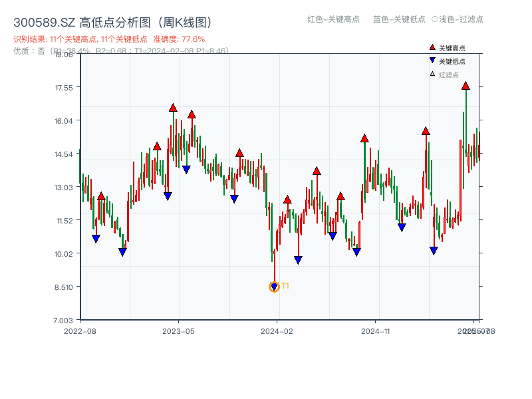532x399 pixels.
Task: Click the 11.52 y-axis label
Action: pos(65,221)
